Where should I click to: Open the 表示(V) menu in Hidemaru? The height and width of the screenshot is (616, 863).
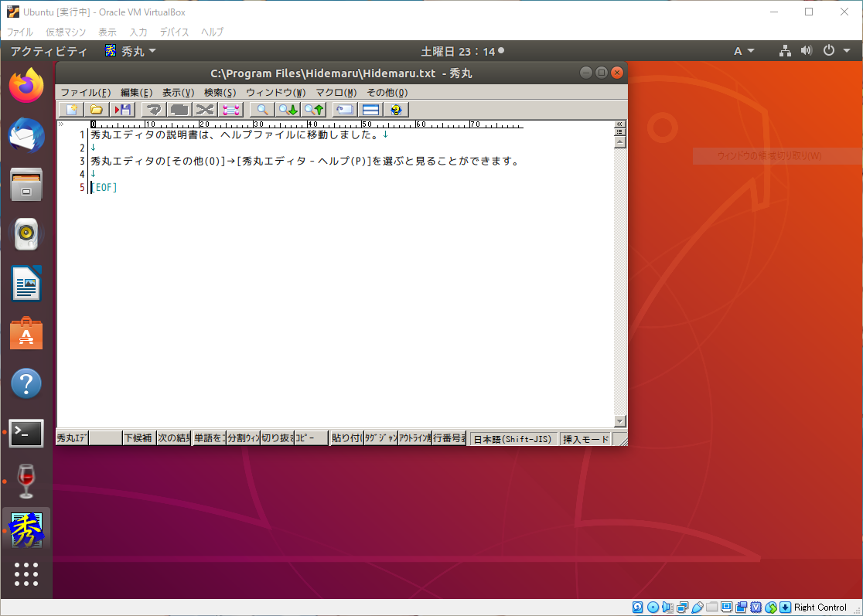(179, 93)
